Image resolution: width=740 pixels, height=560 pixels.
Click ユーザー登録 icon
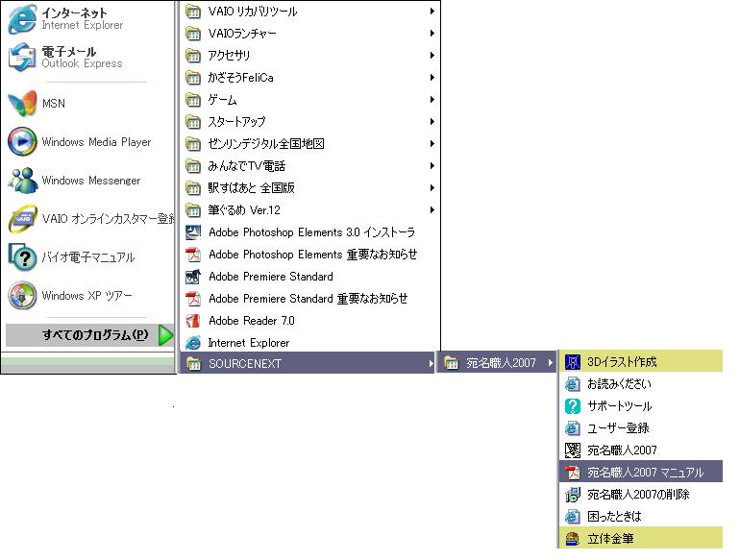(x=573, y=428)
